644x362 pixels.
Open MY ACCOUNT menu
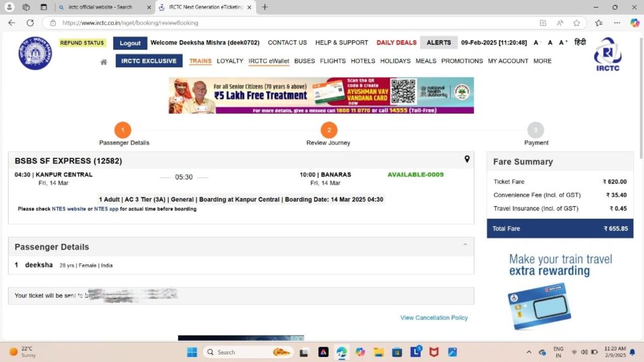pos(508,61)
